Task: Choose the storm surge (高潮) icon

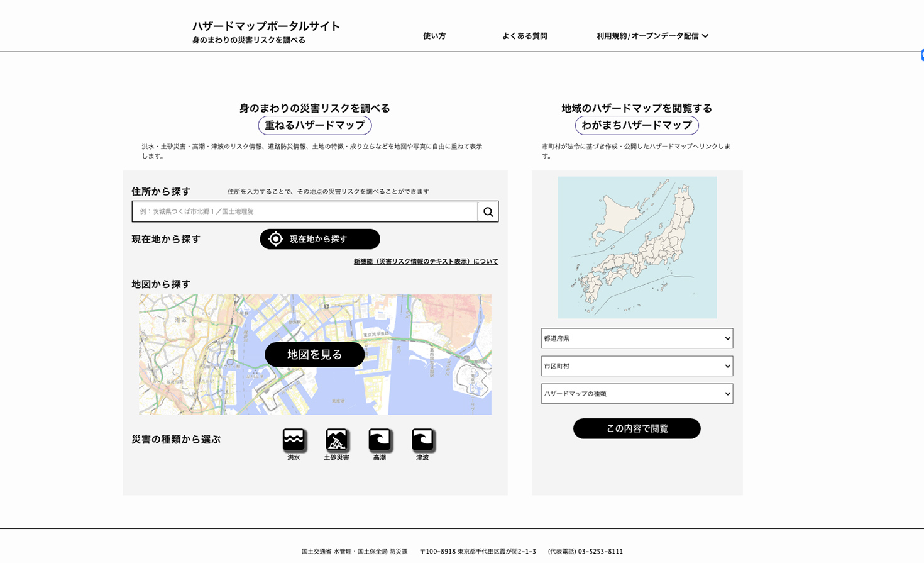Action: tap(379, 440)
